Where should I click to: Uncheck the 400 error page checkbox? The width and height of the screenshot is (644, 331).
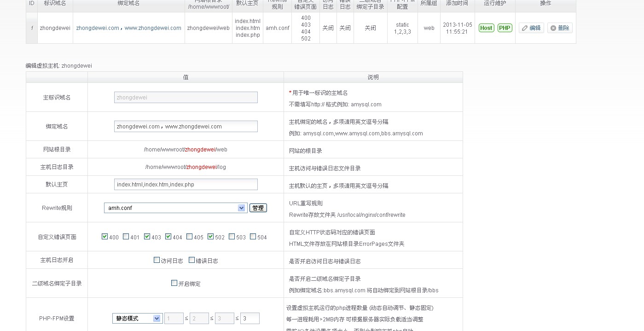click(x=105, y=237)
